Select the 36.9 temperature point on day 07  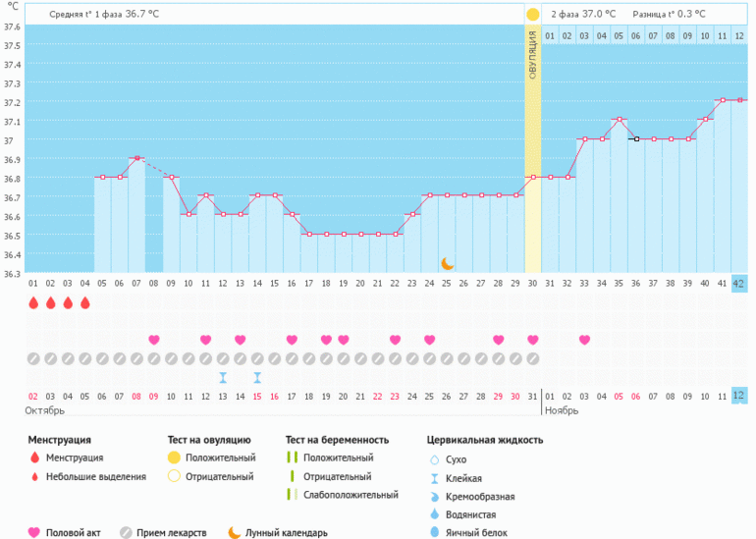tap(136, 158)
